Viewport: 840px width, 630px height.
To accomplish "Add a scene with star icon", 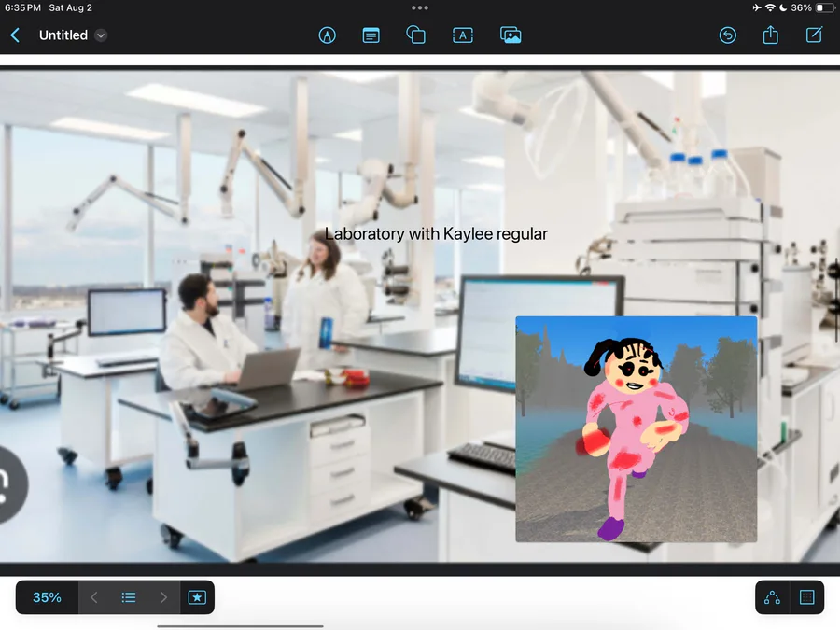I will pyautogui.click(x=197, y=597).
